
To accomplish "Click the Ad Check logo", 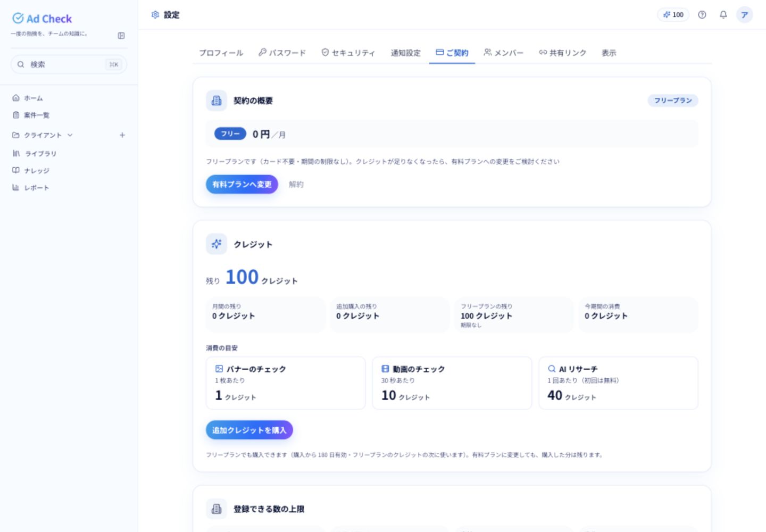I will [x=42, y=19].
